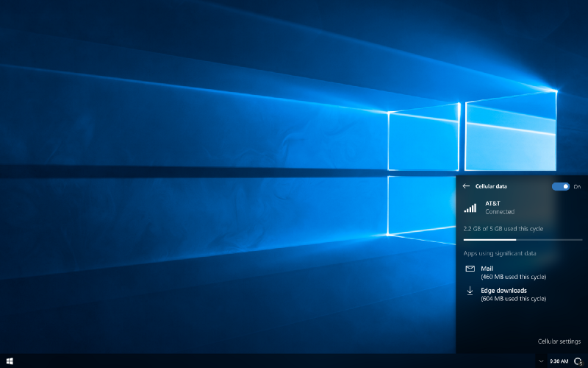Click the Edge downloads arrow icon

click(x=470, y=291)
